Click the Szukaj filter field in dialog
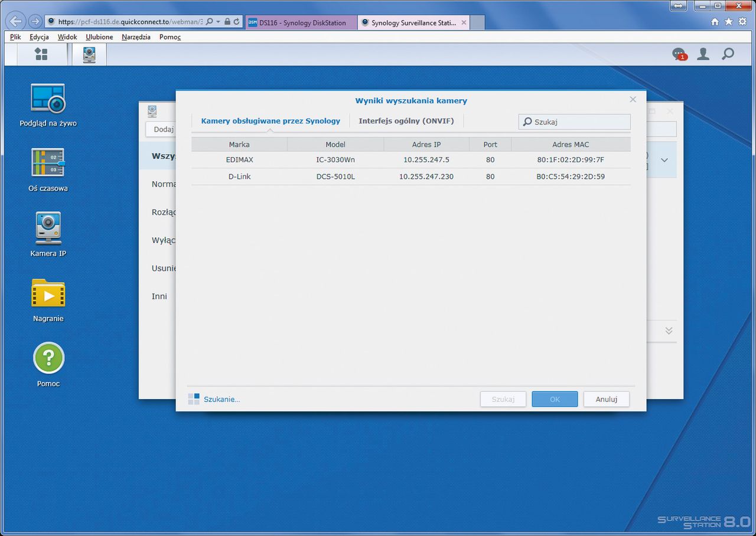Image resolution: width=756 pixels, height=536 pixels. 575,122
